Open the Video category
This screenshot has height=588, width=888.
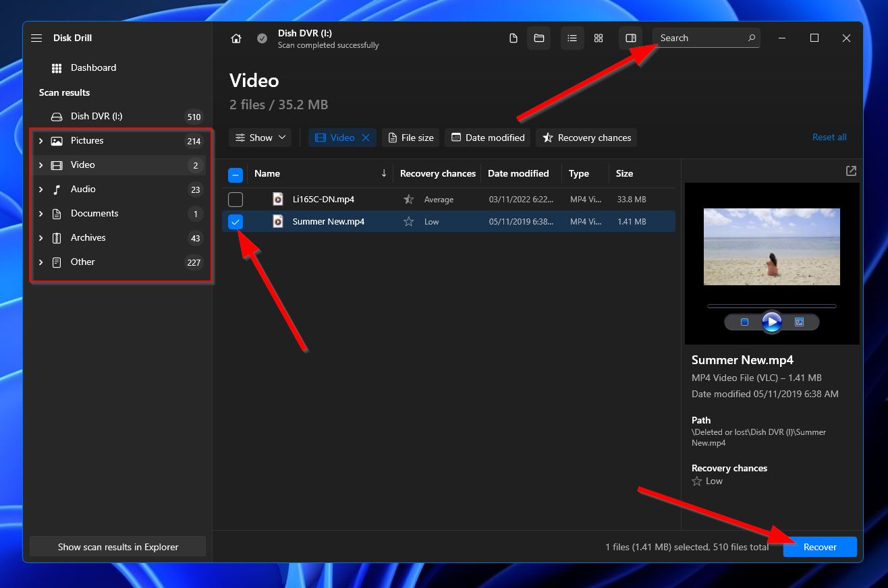tap(117, 165)
